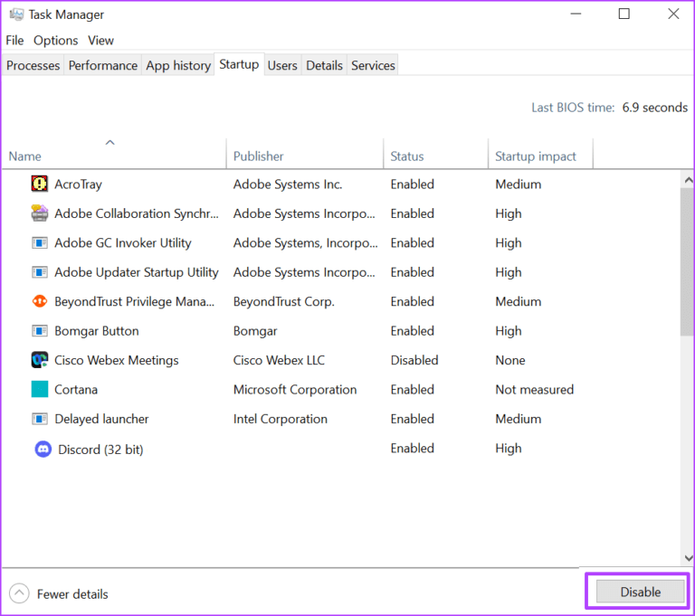Switch to the Details tab
The image size is (695, 616).
(325, 65)
